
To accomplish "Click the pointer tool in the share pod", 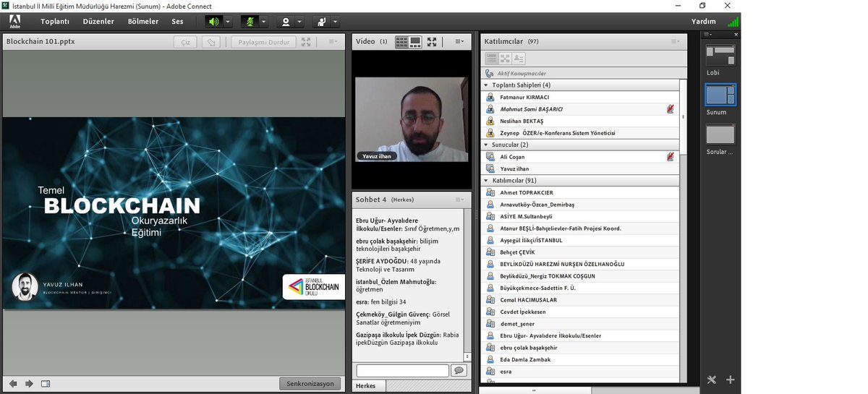I will pos(210,42).
